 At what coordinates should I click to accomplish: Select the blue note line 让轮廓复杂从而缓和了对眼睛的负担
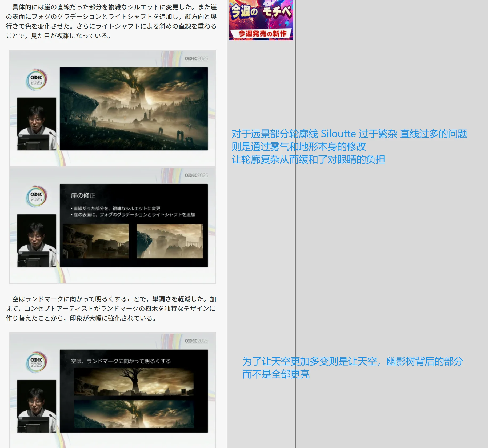(x=308, y=159)
